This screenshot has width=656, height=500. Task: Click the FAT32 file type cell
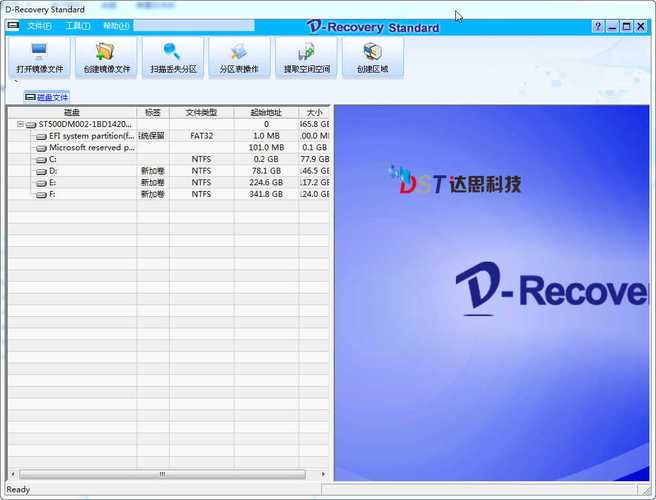point(202,136)
